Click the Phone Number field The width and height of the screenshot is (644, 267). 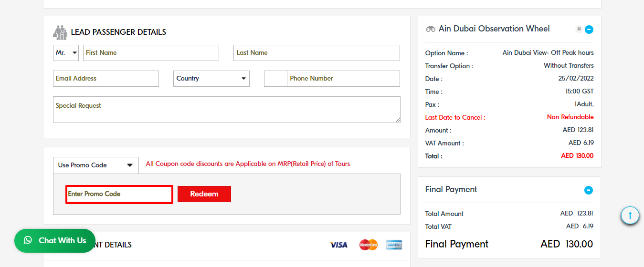point(343,79)
